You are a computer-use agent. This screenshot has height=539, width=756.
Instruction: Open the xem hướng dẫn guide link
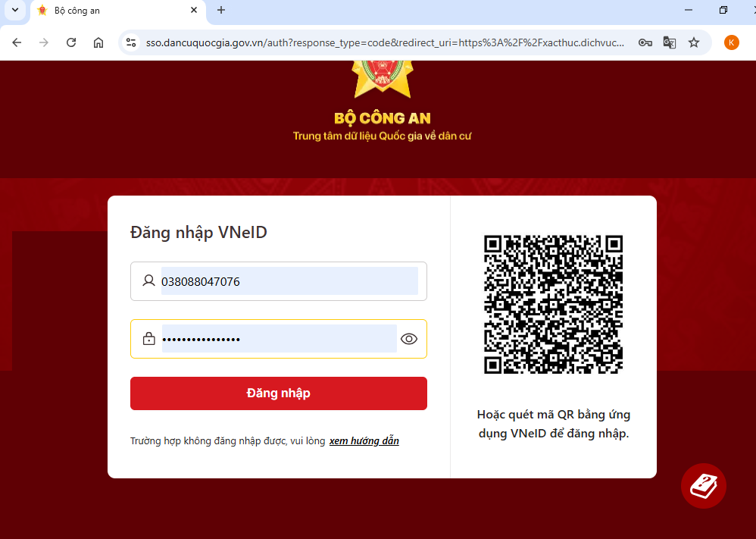click(x=364, y=440)
